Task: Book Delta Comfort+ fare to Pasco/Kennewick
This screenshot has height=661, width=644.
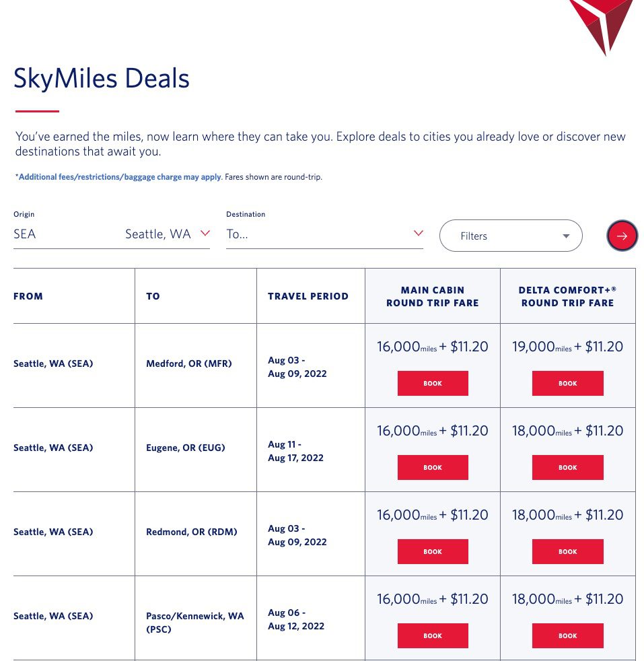Action: [x=567, y=635]
